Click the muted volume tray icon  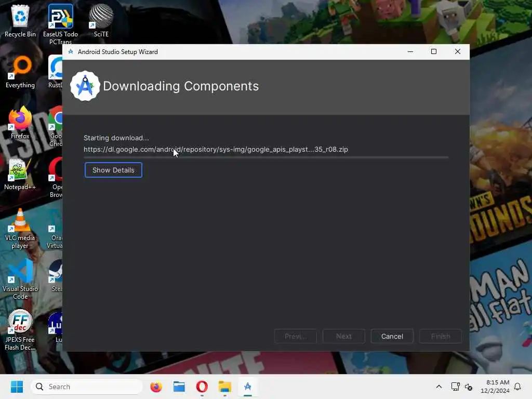pos(469,387)
